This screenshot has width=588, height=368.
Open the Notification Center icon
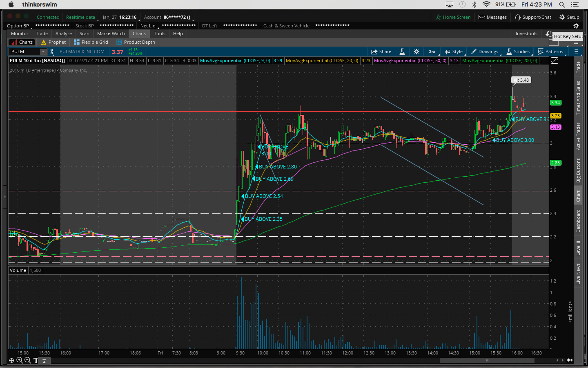pyautogui.click(x=575, y=4)
